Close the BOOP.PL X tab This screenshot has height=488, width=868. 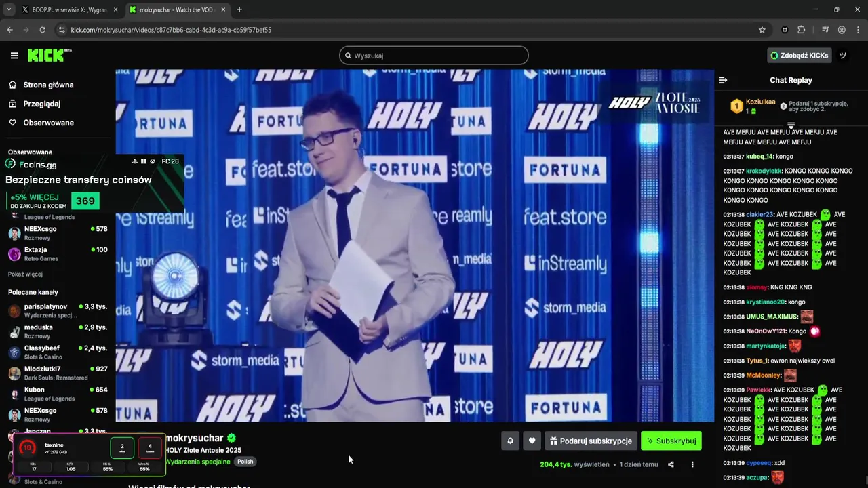[x=115, y=9]
